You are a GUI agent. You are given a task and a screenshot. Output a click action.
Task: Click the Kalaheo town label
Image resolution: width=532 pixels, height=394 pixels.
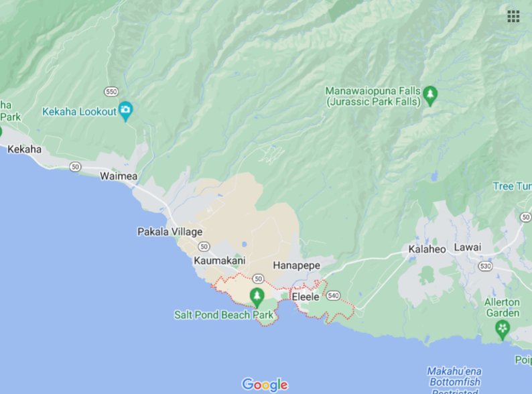tap(427, 249)
